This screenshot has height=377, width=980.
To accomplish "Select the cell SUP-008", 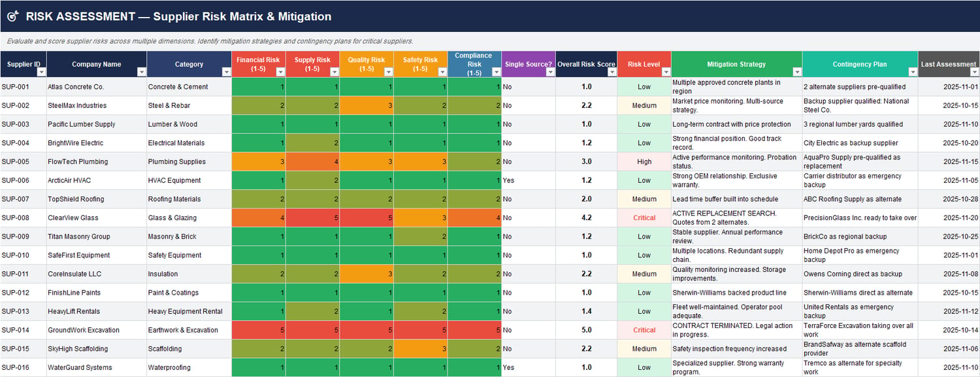I will click(24, 218).
